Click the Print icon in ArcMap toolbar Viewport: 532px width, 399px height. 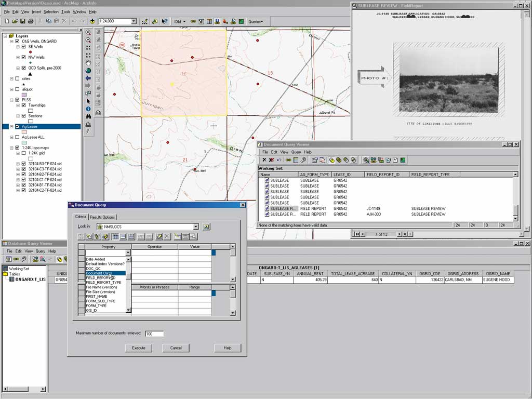click(x=31, y=21)
